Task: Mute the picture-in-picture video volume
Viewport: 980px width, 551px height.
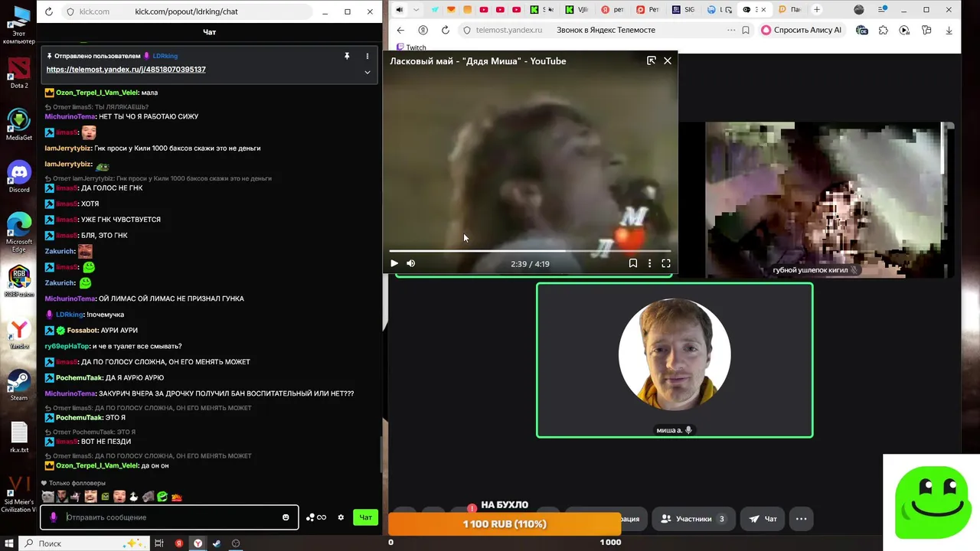Action: pyautogui.click(x=411, y=263)
